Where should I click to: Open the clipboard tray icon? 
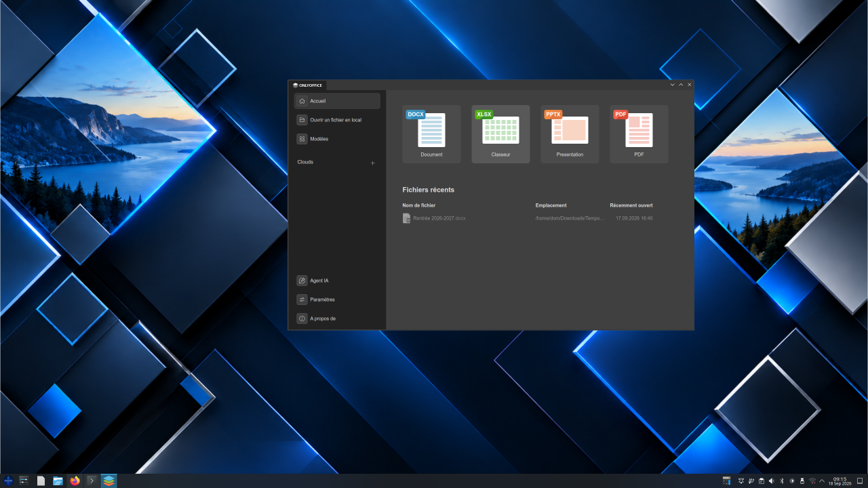coord(762,481)
